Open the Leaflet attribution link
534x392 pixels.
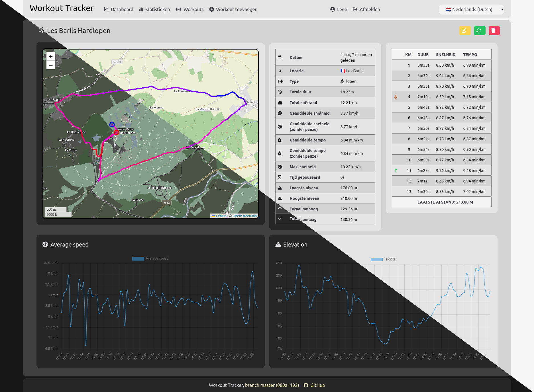tap(219, 216)
